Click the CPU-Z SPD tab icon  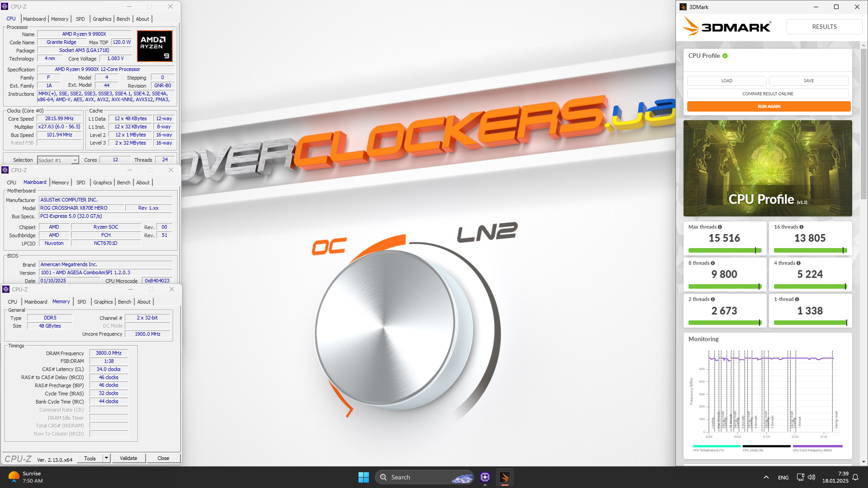click(x=82, y=301)
